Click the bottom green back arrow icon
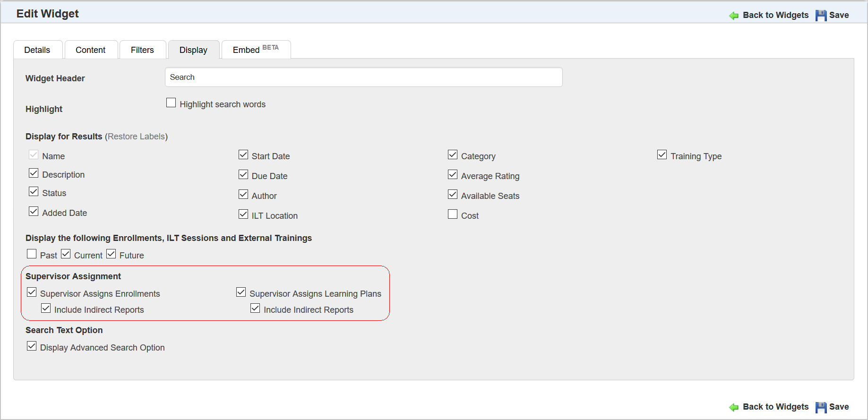The width and height of the screenshot is (868, 420). (734, 407)
